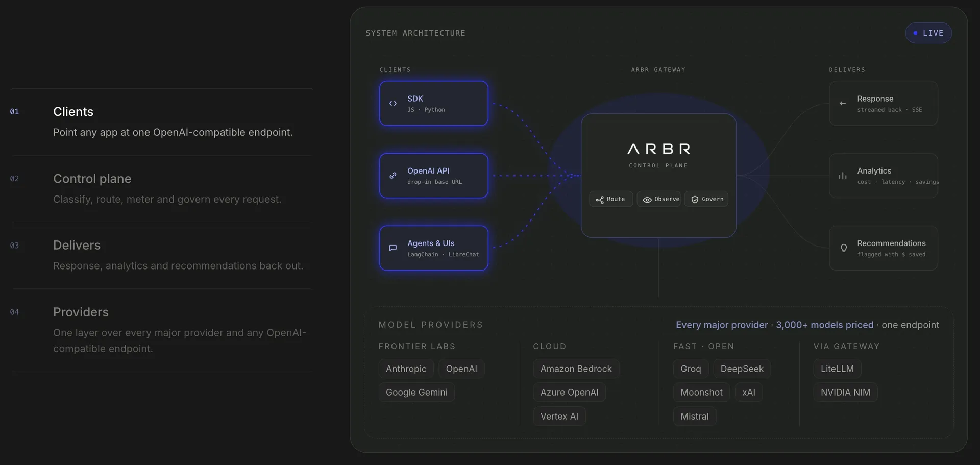
Task: Click the DeepSeek provider chip
Action: (742, 369)
